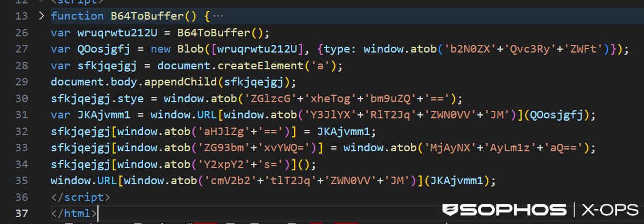Click variable wruqrwtu212U declared on line 26
The width and height of the screenshot is (644, 224).
(x=118, y=32)
